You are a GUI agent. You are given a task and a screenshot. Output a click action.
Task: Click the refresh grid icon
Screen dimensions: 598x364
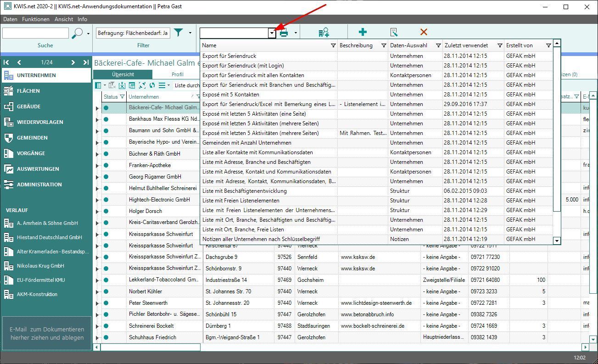coord(152,85)
